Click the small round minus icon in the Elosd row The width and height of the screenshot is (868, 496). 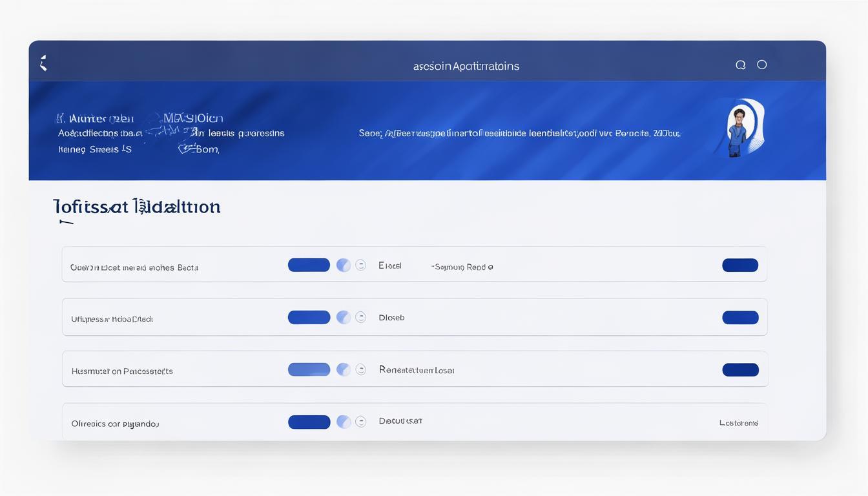click(x=361, y=265)
